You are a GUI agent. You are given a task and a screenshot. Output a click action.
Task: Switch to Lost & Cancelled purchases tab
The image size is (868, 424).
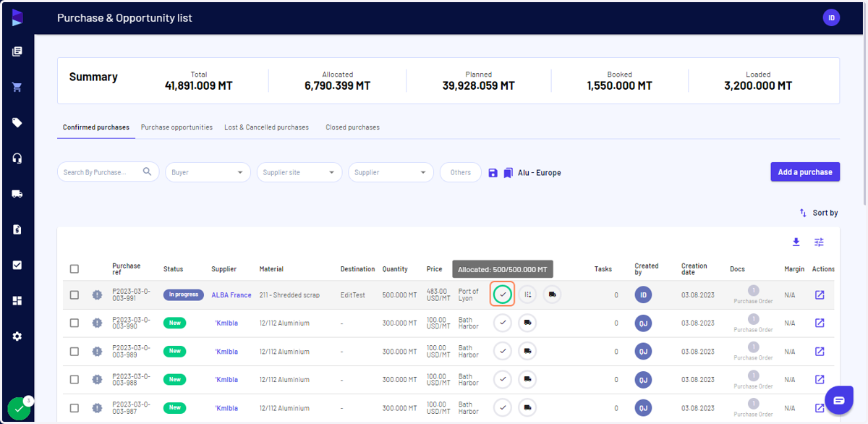[x=266, y=127]
